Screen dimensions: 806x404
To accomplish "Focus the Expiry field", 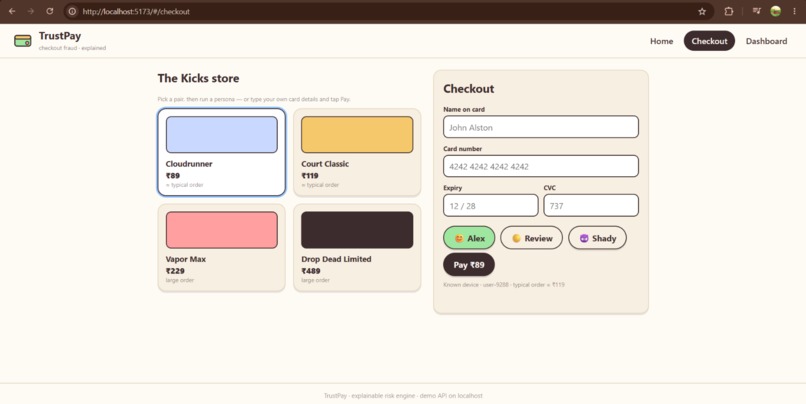I will coord(490,206).
